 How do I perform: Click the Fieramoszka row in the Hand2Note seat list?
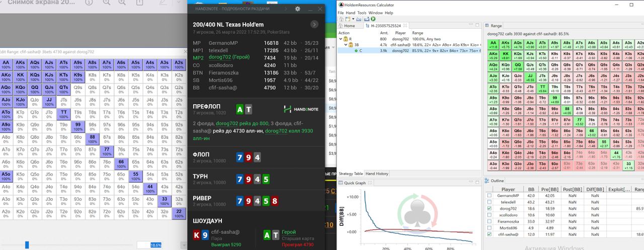255,72
